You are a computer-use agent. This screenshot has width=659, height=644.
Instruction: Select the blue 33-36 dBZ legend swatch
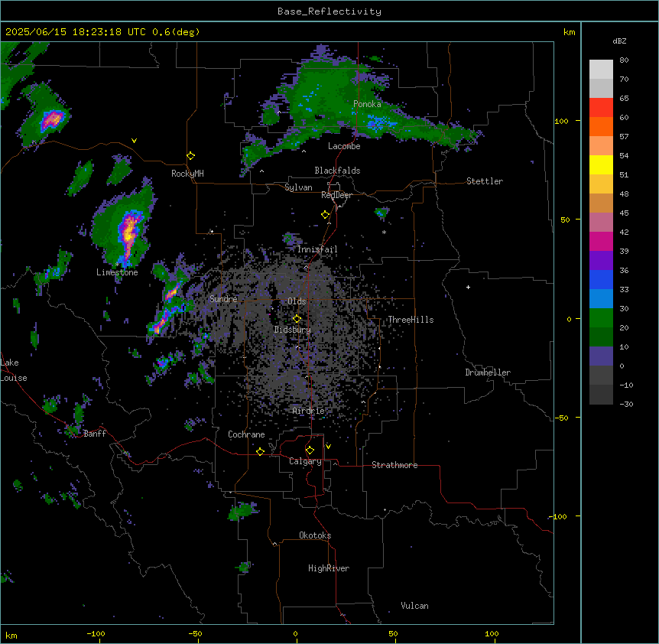pos(601,279)
